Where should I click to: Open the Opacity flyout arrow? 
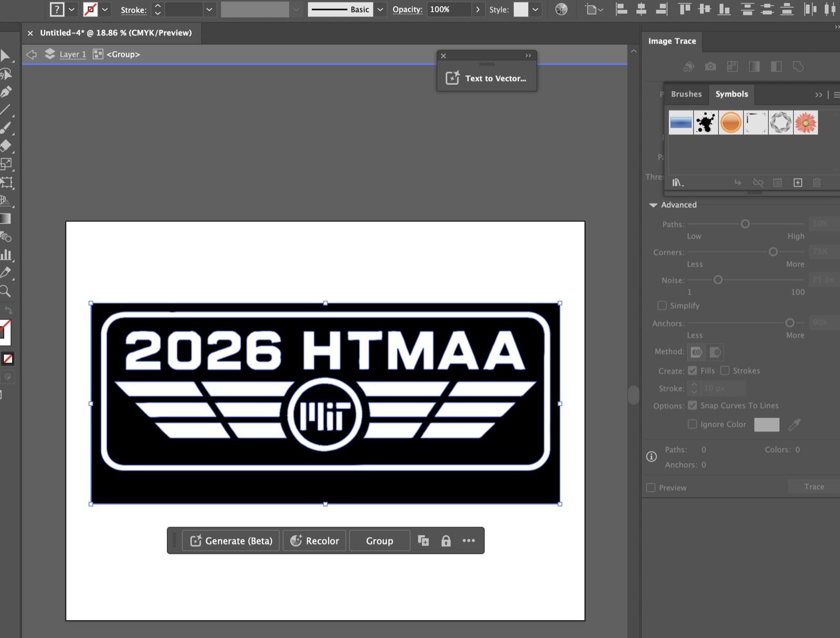tap(478, 9)
